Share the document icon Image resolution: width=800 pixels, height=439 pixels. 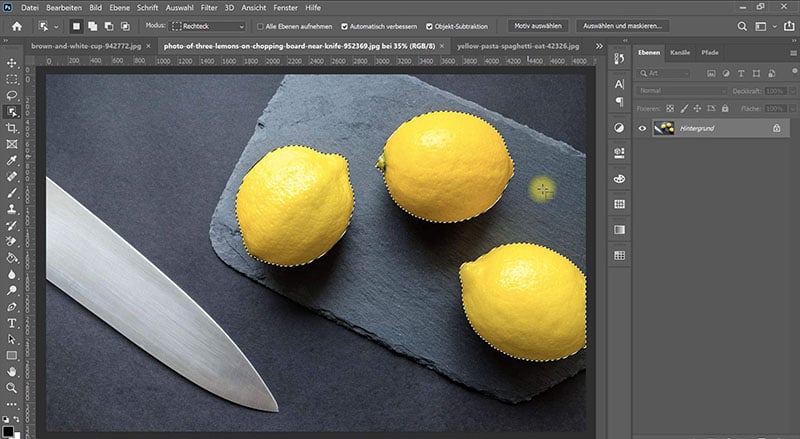(x=789, y=26)
